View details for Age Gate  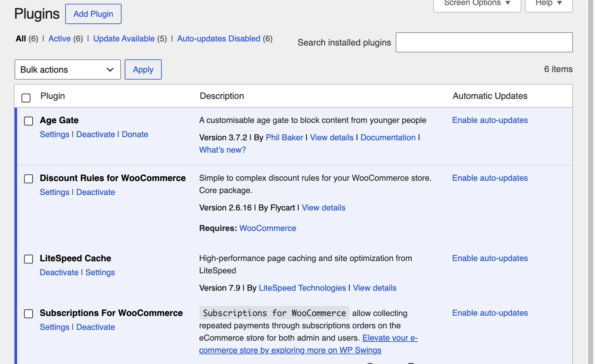[332, 137]
